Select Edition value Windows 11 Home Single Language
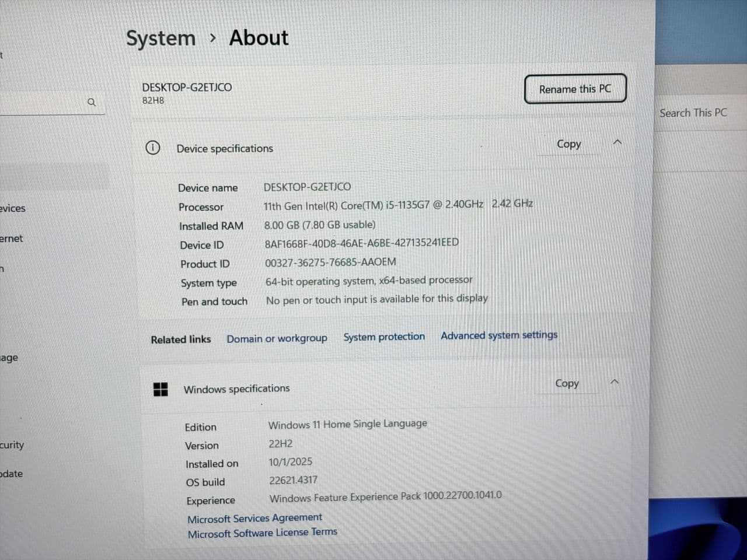The image size is (747, 560). [x=347, y=424]
